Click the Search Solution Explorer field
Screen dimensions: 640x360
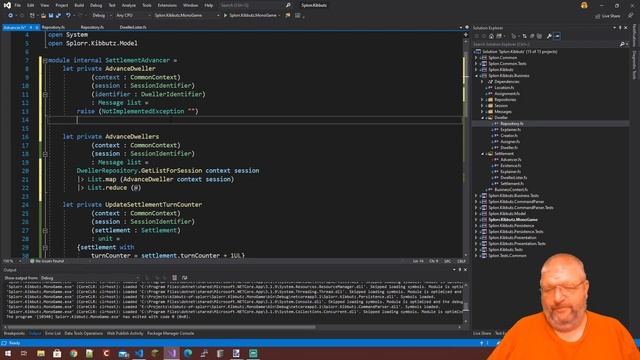pos(546,44)
